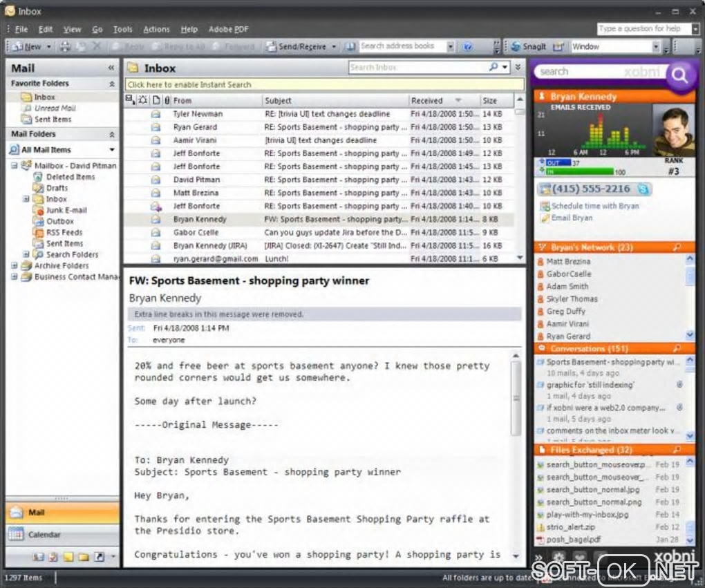Open the posh_bagel.pdf file
The width and height of the screenshot is (705, 588).
(x=573, y=540)
